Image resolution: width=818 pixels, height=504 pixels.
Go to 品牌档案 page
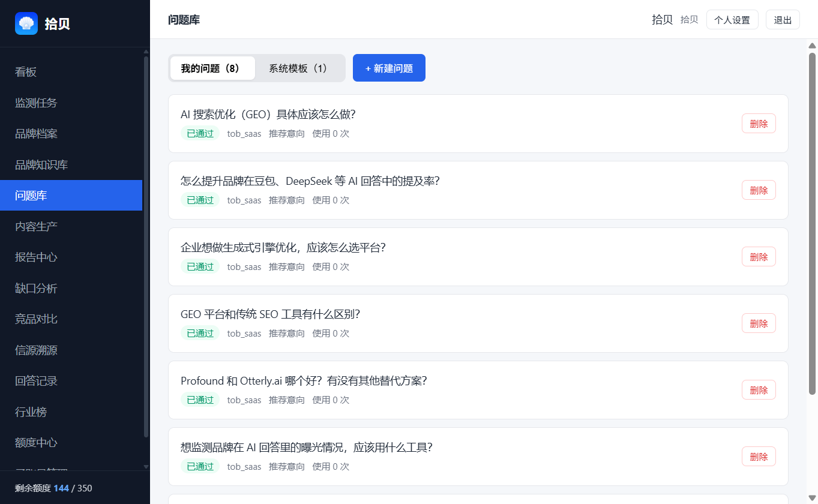[71, 134]
